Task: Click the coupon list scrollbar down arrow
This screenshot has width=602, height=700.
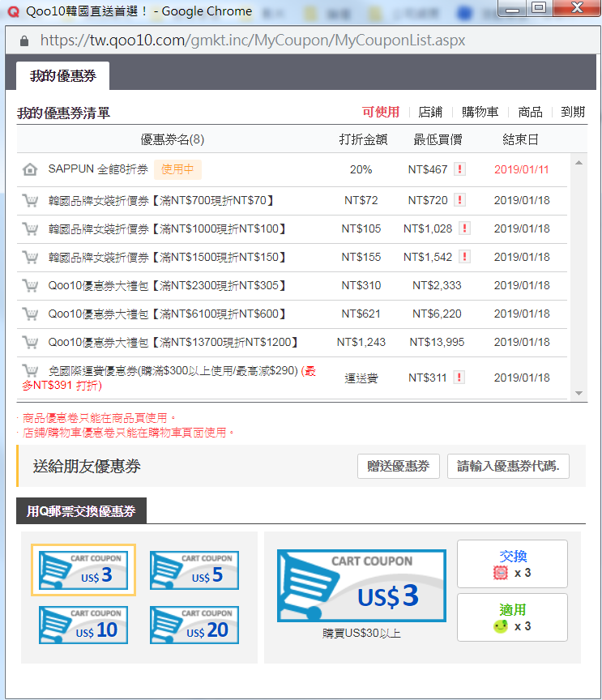Action: pos(579,393)
